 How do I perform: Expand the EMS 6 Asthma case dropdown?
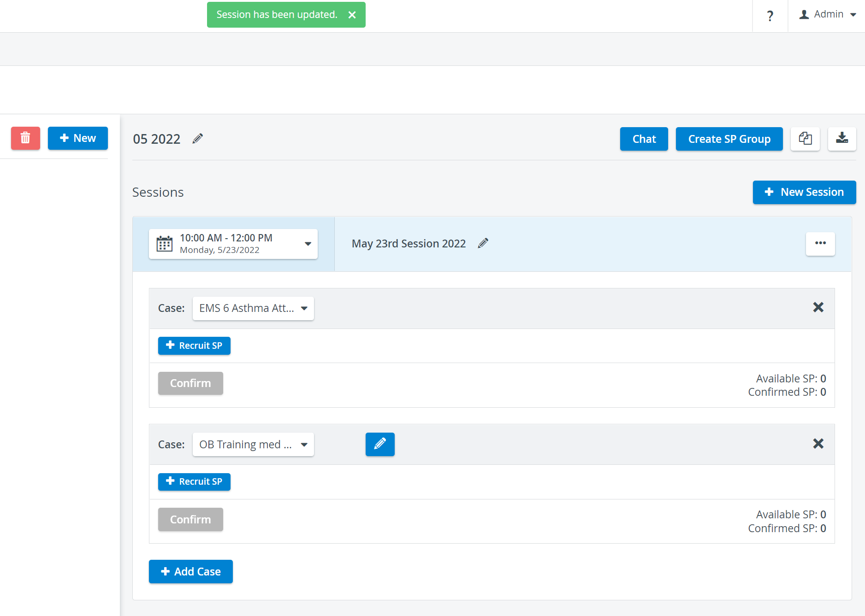tap(253, 308)
